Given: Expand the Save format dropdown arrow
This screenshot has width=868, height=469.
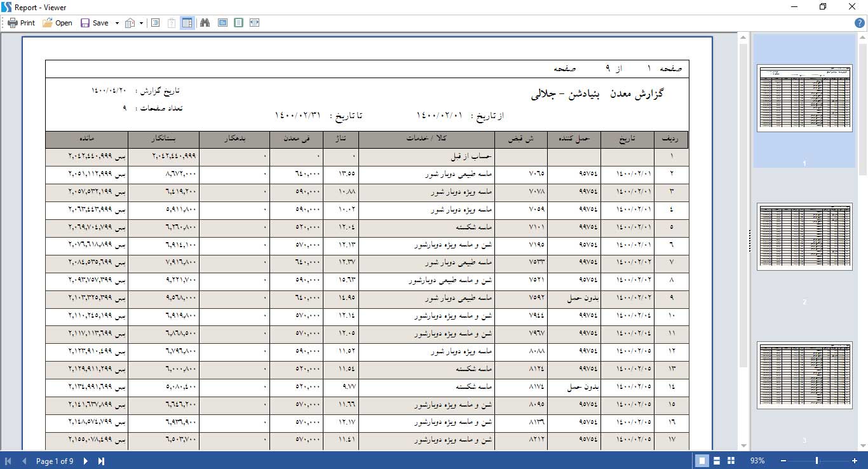Looking at the screenshot, I should point(117,23).
